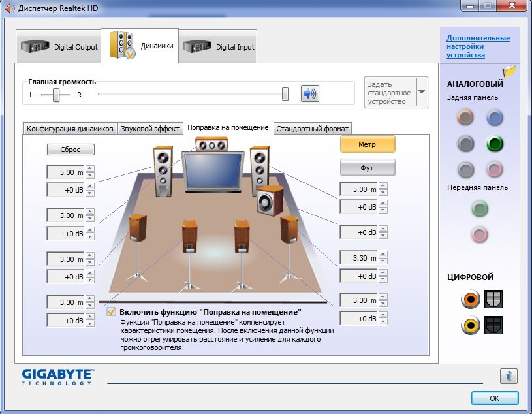Click the subwoofer in the room diagram
This screenshot has width=532, height=414.
[269, 201]
